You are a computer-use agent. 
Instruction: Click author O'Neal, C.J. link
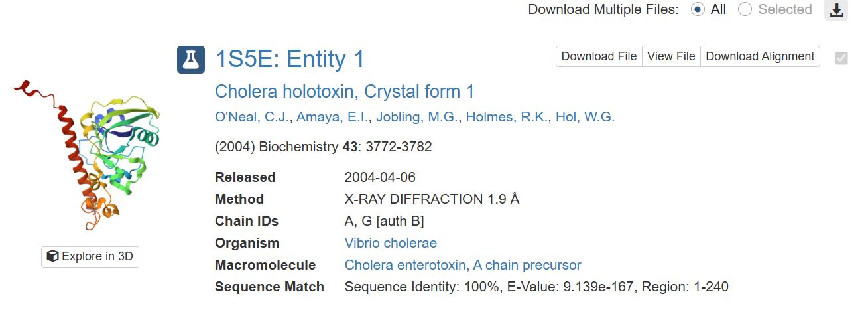tap(252, 118)
